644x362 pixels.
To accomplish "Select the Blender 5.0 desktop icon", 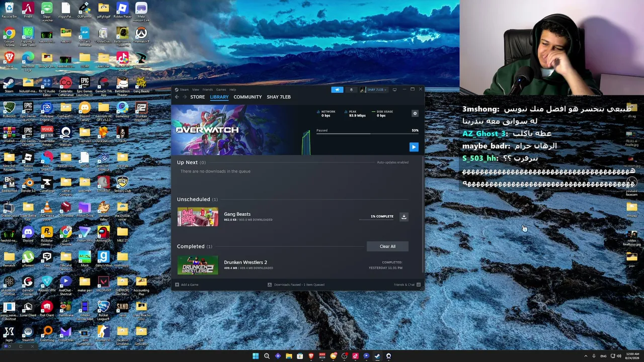I will 28,184.
